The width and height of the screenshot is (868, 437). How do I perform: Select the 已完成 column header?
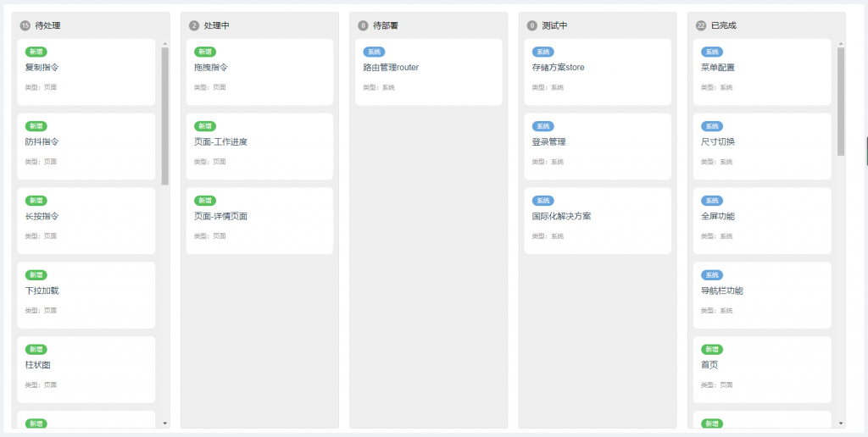(724, 25)
